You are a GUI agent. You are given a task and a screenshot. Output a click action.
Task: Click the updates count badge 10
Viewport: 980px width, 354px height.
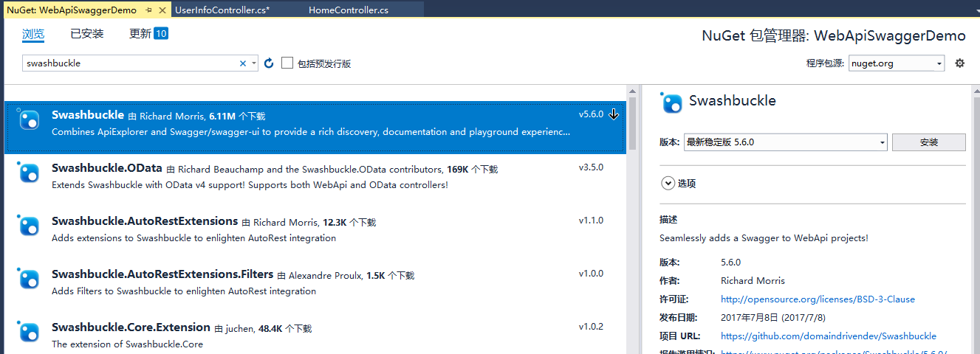coord(161,33)
